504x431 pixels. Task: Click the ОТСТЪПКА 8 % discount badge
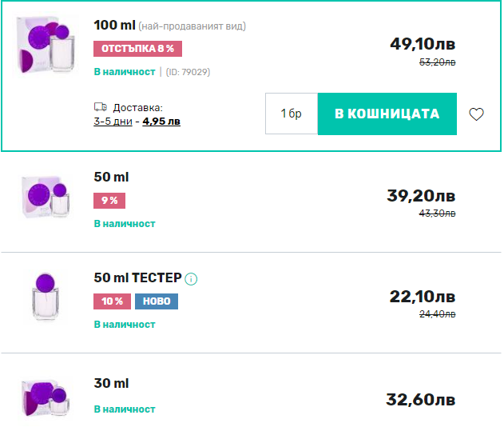(138, 49)
